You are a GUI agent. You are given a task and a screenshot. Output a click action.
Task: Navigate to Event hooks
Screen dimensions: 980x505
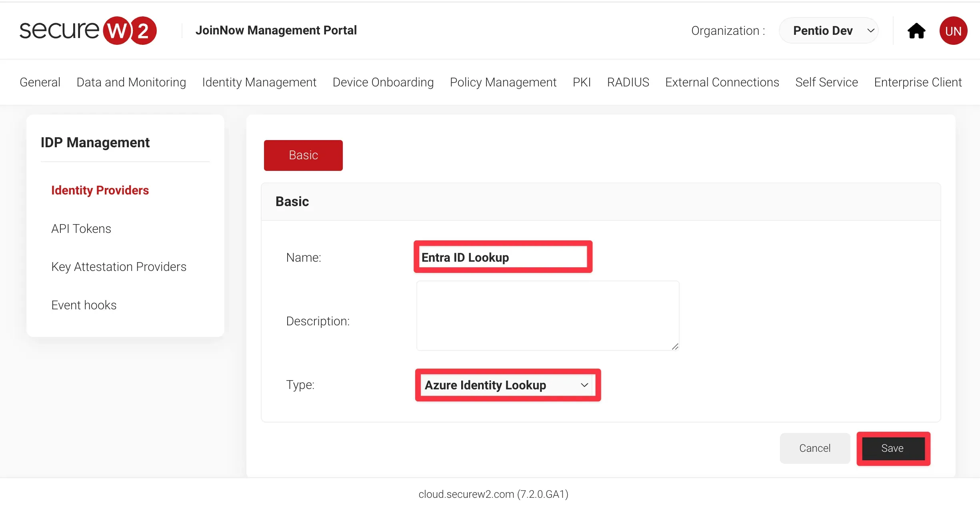(84, 305)
